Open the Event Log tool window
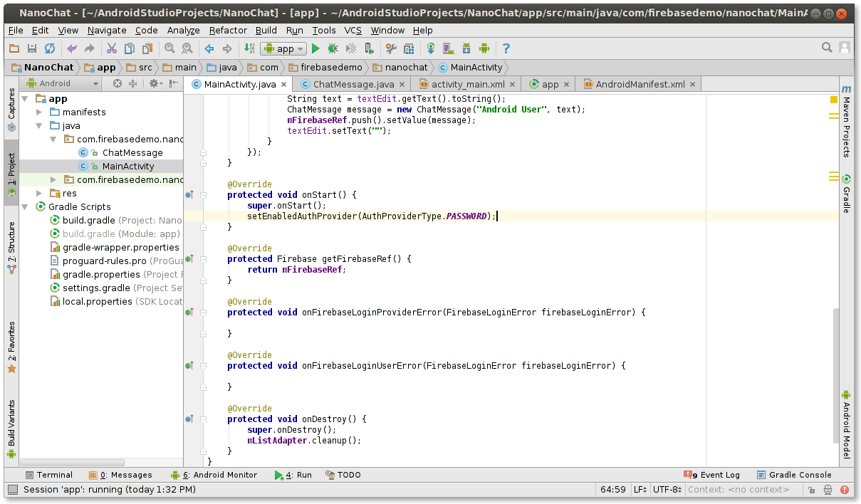The width and height of the screenshot is (861, 504). (x=711, y=475)
